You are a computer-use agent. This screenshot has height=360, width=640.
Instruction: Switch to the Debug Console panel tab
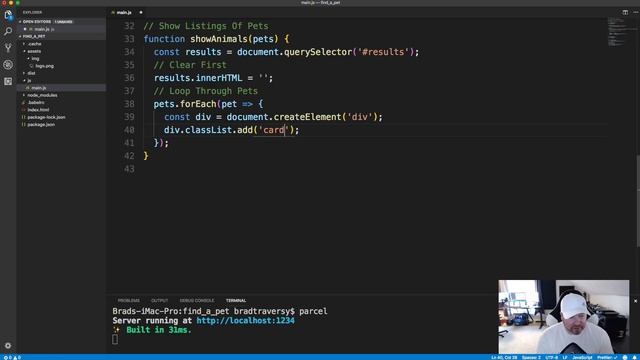(197, 300)
